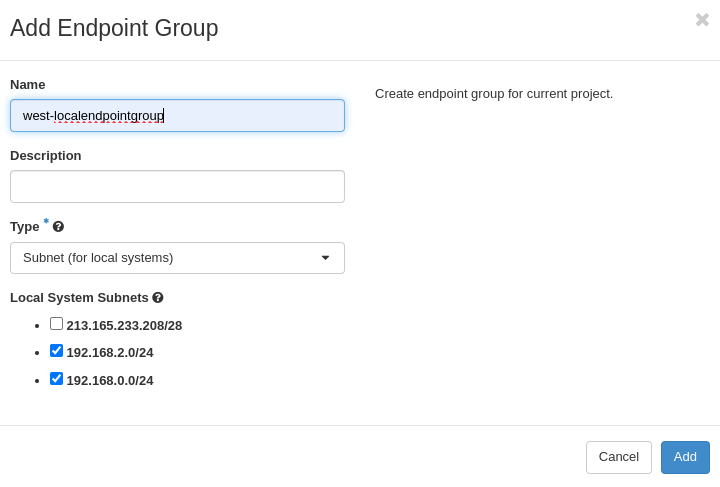Click the 192.168.2.0/24 subnet label text

(110, 353)
